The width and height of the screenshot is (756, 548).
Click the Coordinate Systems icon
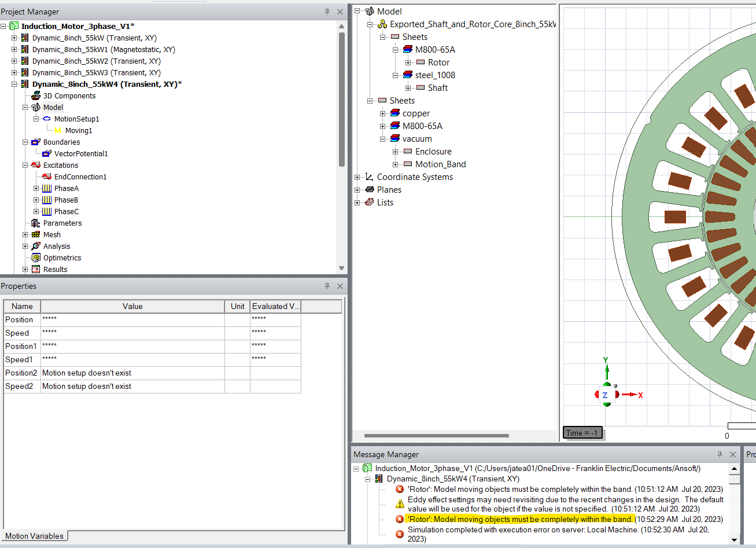tap(370, 176)
